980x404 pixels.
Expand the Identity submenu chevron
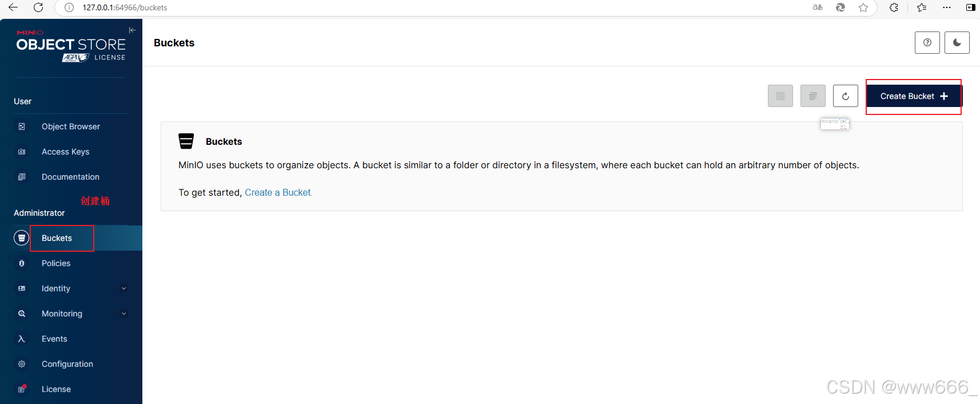tap(124, 288)
